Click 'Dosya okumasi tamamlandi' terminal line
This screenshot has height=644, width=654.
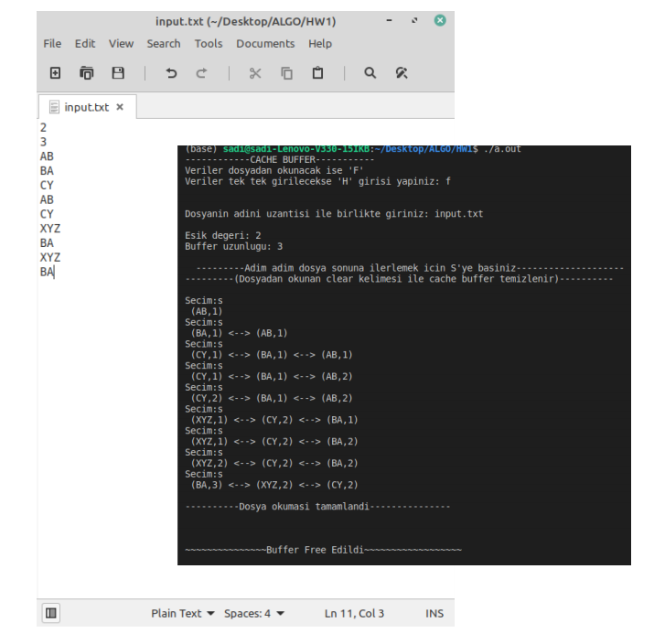317,507
